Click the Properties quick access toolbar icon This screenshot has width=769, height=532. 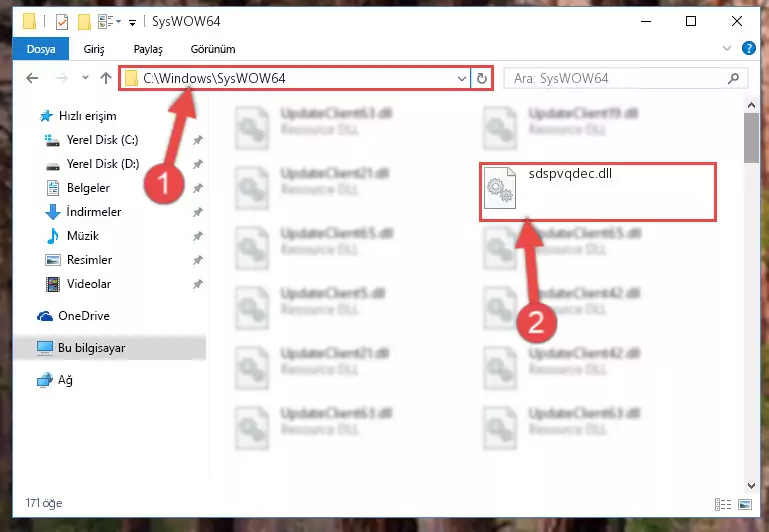pyautogui.click(x=62, y=22)
